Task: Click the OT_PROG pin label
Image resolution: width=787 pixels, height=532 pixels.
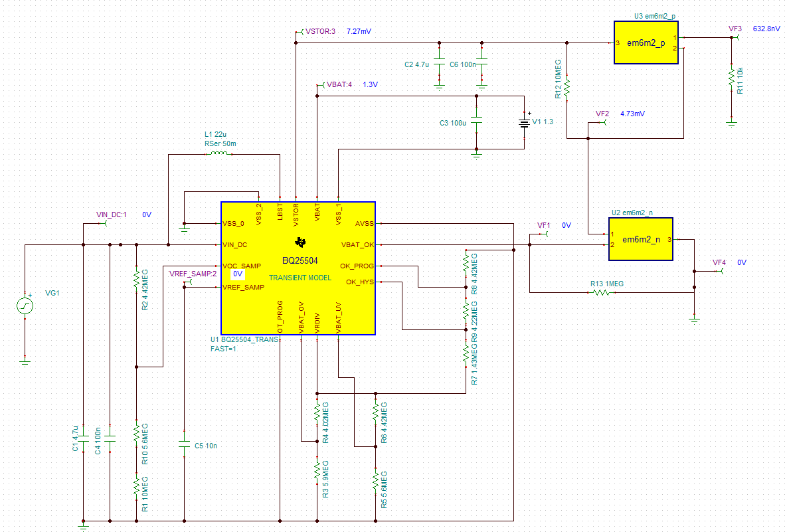Action: [280, 317]
